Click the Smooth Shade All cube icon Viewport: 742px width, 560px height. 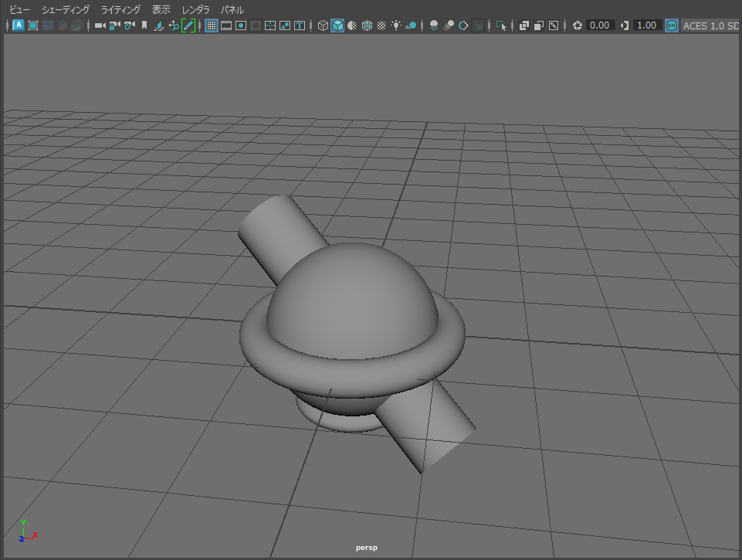pyautogui.click(x=337, y=25)
